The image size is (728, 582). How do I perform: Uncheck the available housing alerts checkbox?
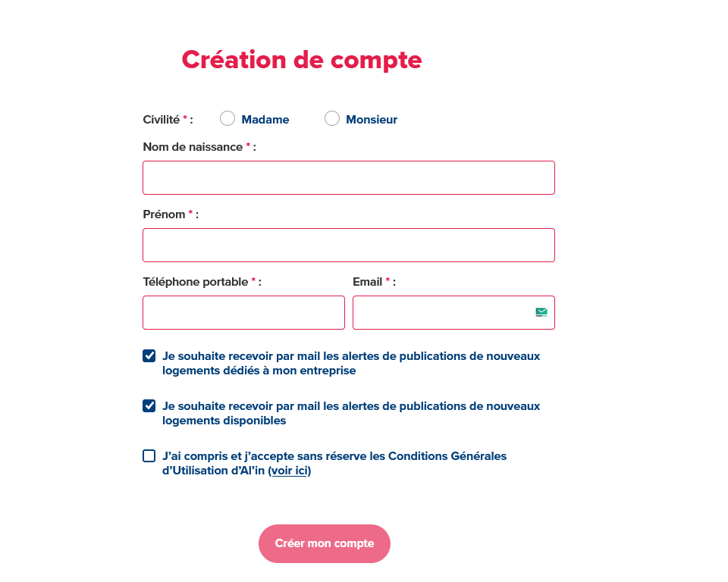149,405
